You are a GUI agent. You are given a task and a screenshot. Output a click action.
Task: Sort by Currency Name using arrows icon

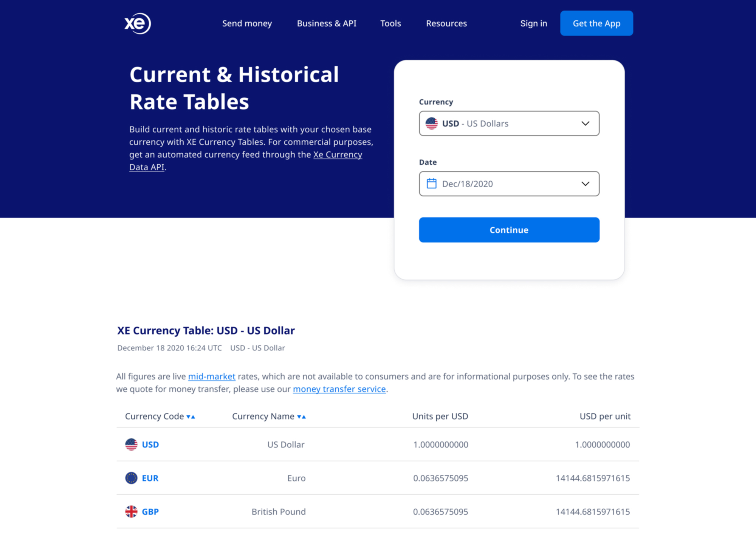click(x=301, y=417)
